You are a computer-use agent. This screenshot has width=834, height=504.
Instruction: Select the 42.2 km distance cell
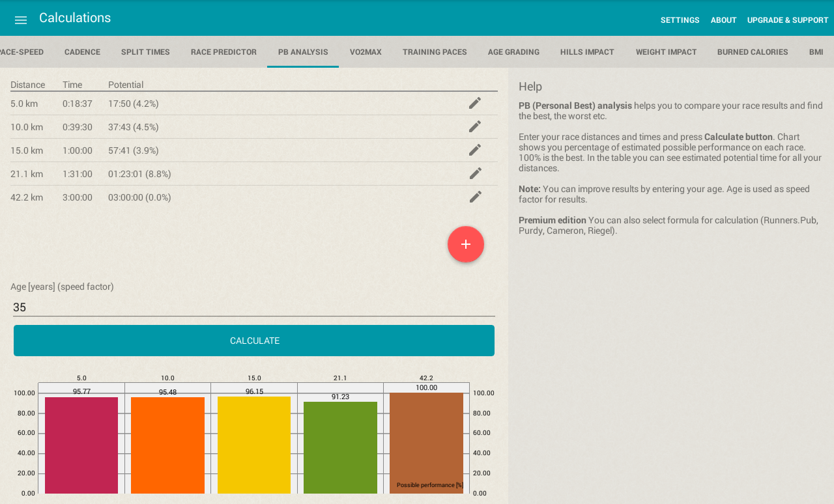coord(27,197)
